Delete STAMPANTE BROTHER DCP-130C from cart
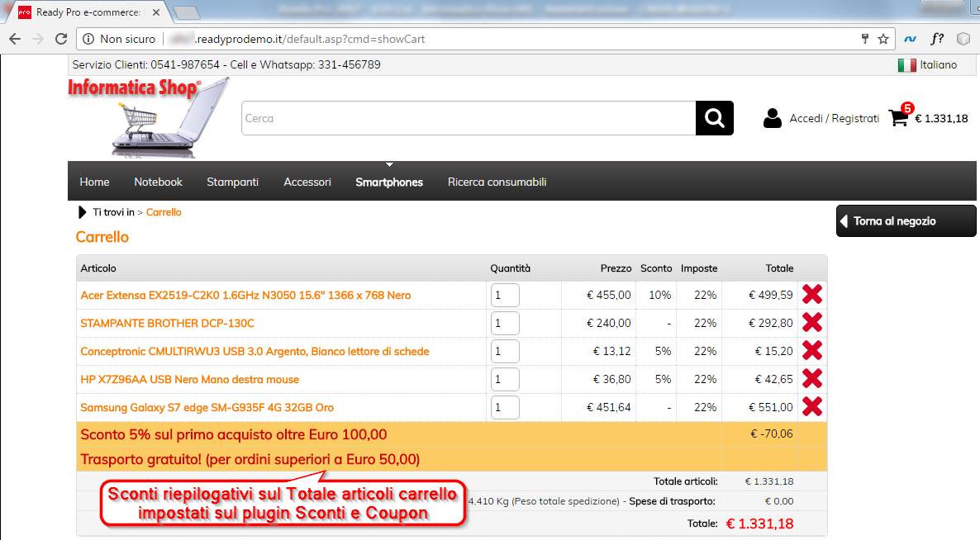The height and width of the screenshot is (540, 980). [x=812, y=322]
